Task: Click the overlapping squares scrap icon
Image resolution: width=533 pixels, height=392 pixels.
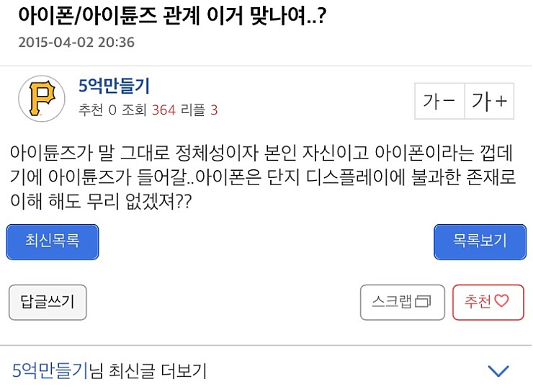Action: coord(424,302)
